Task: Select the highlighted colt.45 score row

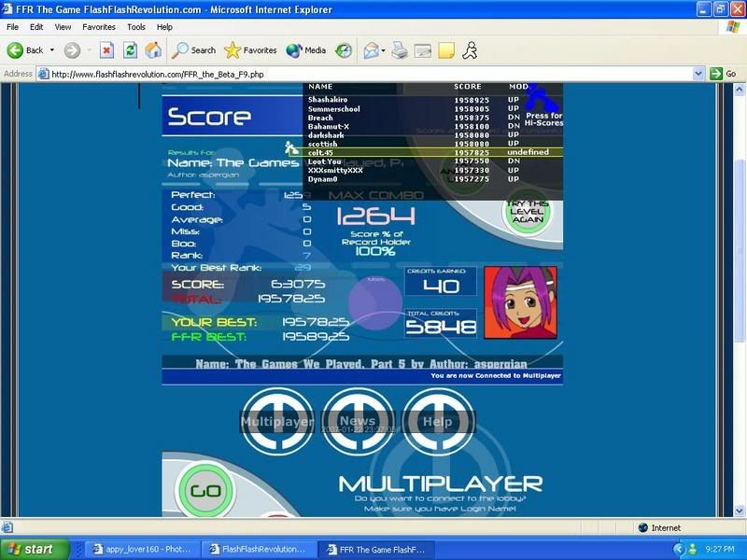Action: [x=427, y=152]
